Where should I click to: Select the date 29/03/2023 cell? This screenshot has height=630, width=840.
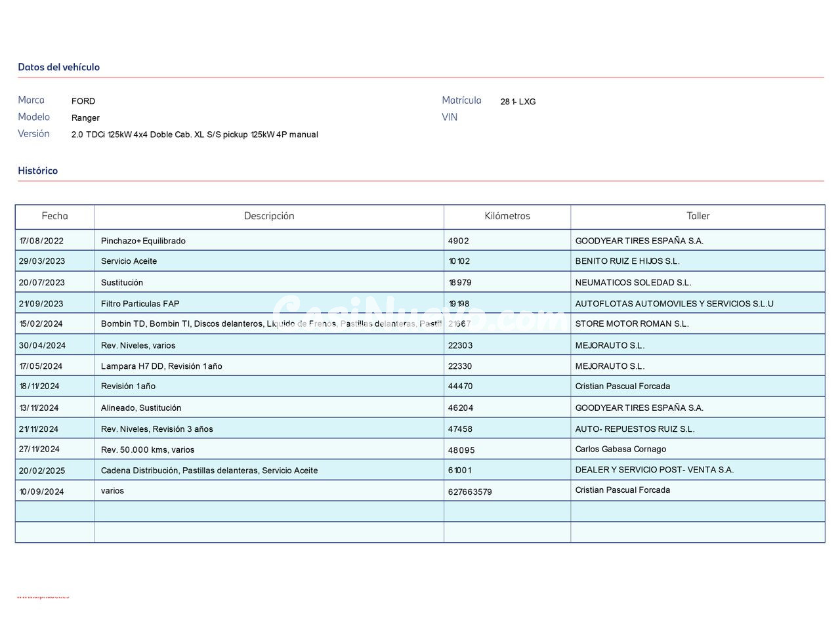pos(42,261)
